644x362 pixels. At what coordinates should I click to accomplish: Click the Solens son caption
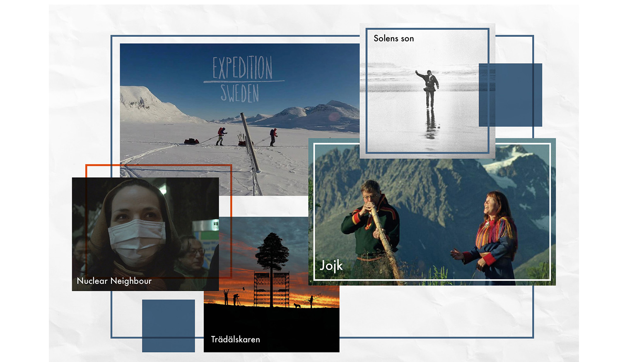pos(393,38)
